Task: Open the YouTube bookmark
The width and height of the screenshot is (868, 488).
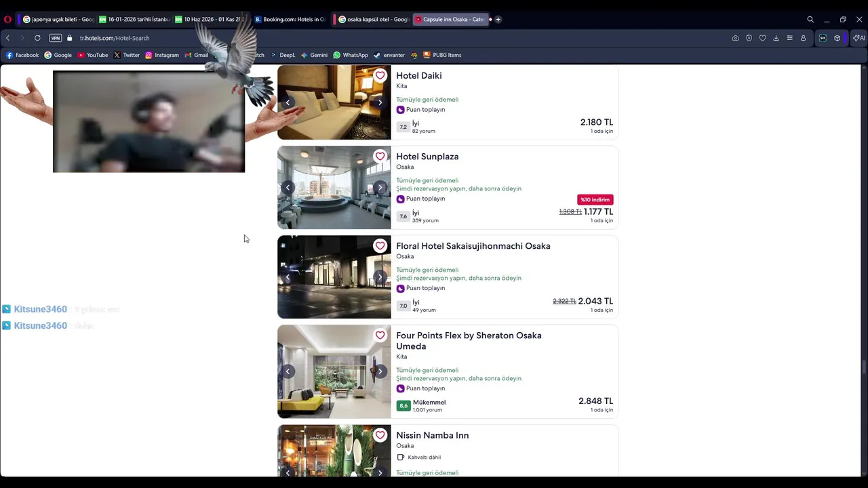Action: [x=93, y=55]
